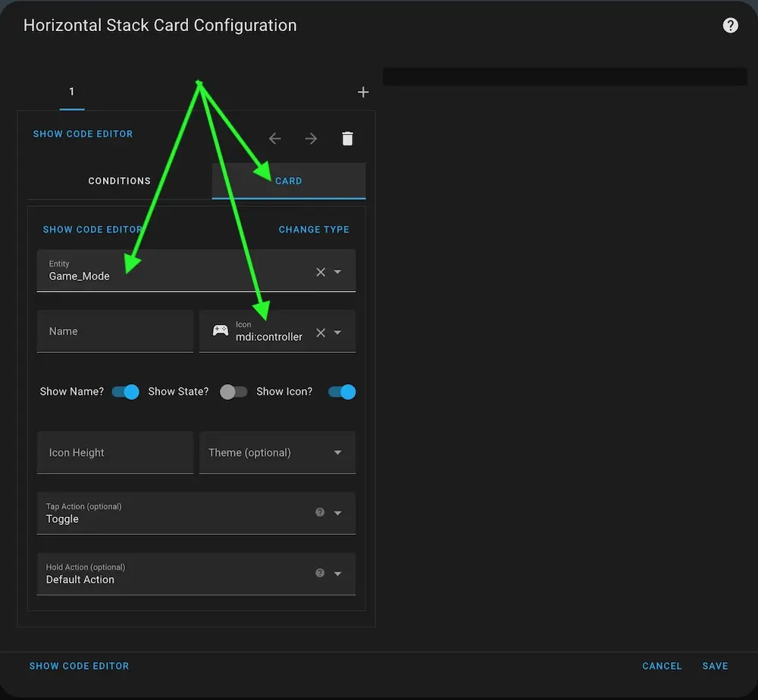Viewport: 758px width, 700px height.
Task: Clear the mdi:controller icon value
Action: tap(321, 333)
